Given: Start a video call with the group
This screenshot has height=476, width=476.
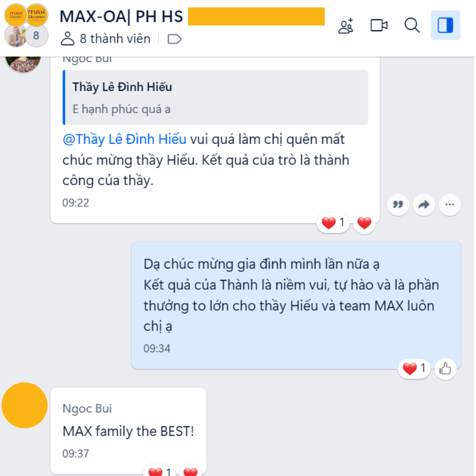Looking at the screenshot, I should [x=379, y=25].
